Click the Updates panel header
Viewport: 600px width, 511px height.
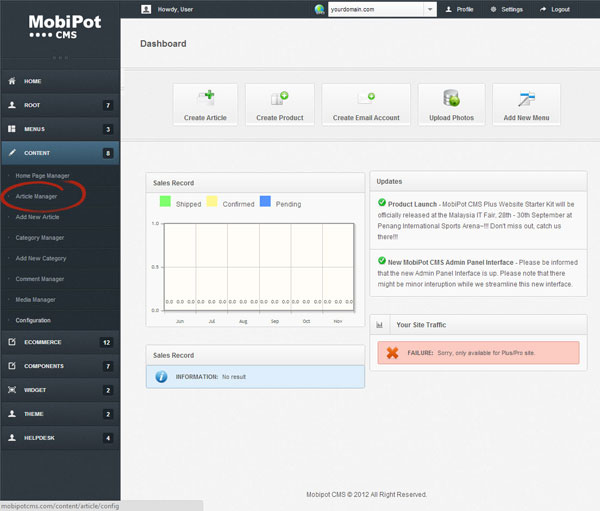[478, 181]
